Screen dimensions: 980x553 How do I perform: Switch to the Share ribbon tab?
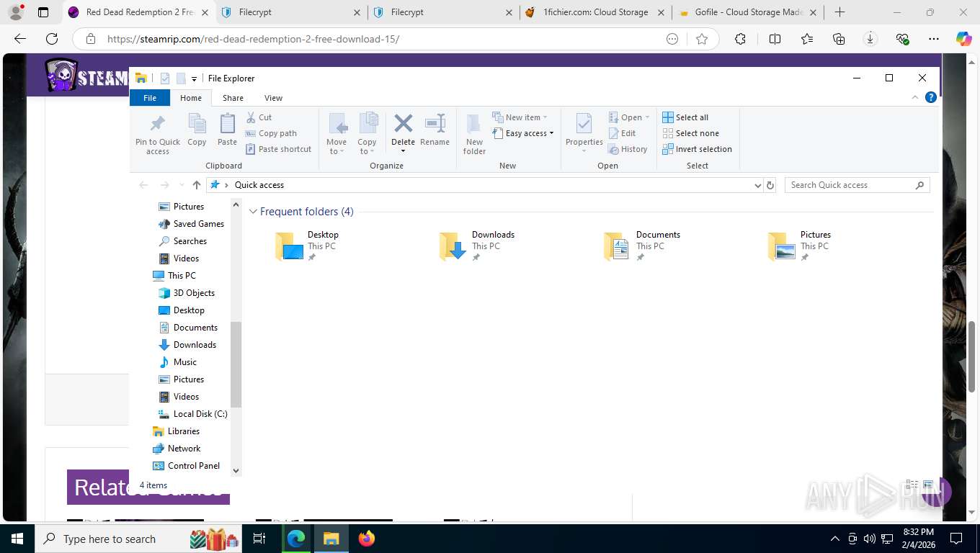pyautogui.click(x=233, y=98)
